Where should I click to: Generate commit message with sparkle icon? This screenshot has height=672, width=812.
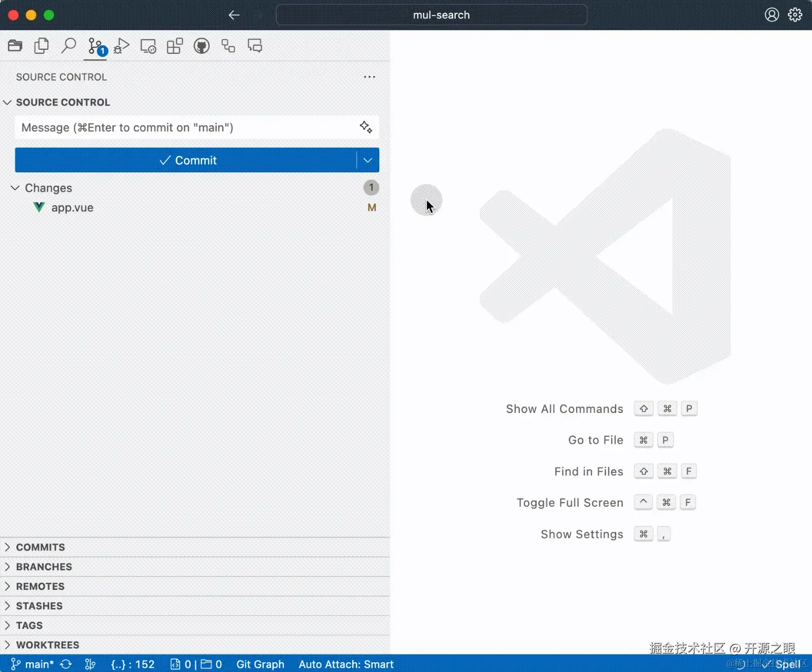pos(366,127)
